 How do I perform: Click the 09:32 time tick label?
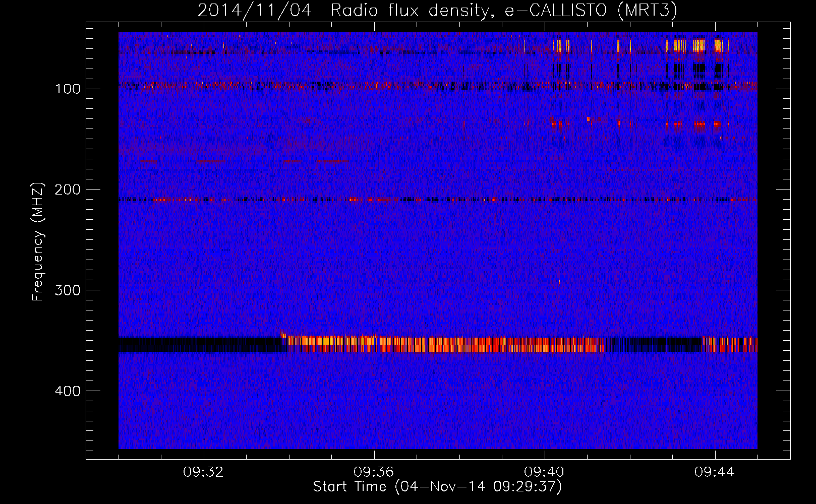click(x=203, y=472)
